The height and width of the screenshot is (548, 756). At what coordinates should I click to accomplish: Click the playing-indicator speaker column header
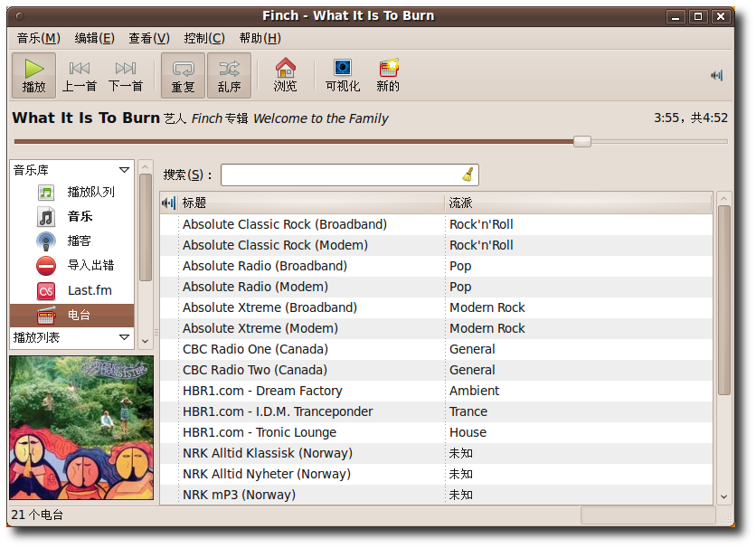(169, 203)
